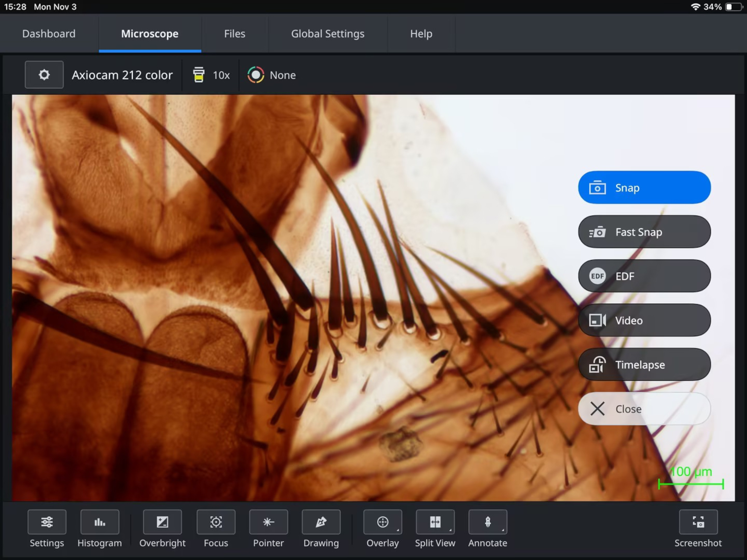Open the Settings sliders tool
This screenshot has height=560, width=747.
point(47,522)
